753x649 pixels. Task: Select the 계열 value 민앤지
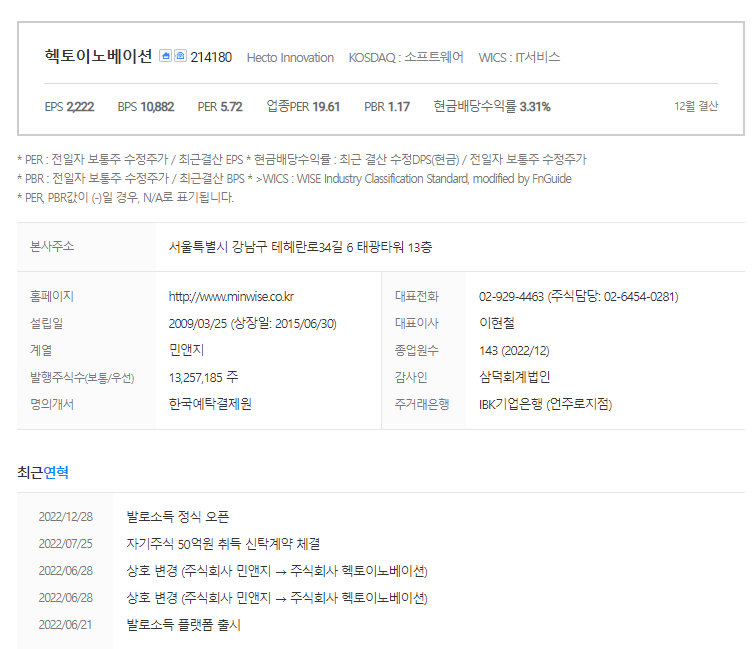click(x=186, y=350)
